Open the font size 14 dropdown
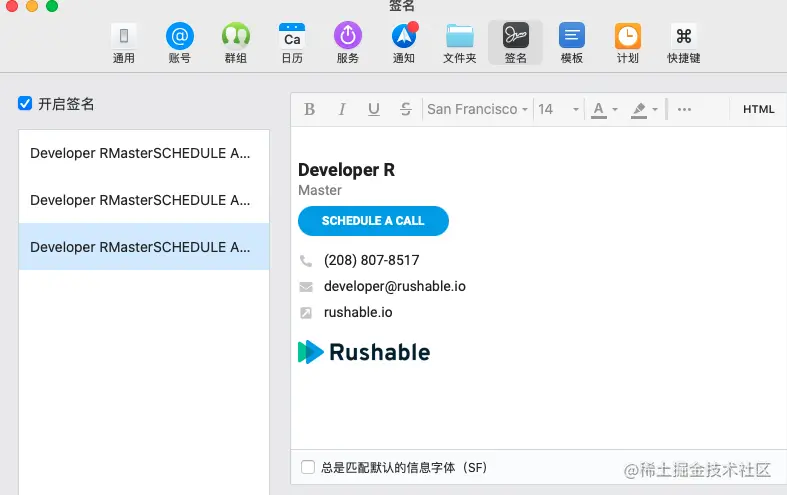The height and width of the screenshot is (495, 787). [559, 109]
